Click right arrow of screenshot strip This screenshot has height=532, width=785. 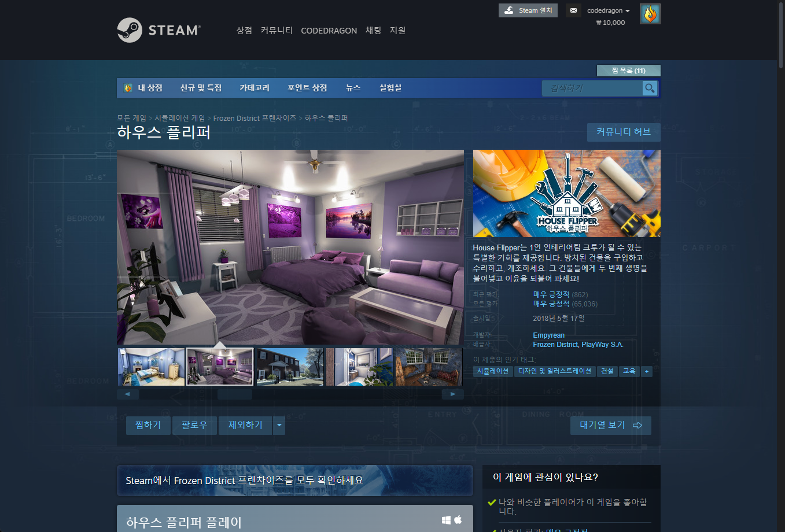click(453, 394)
